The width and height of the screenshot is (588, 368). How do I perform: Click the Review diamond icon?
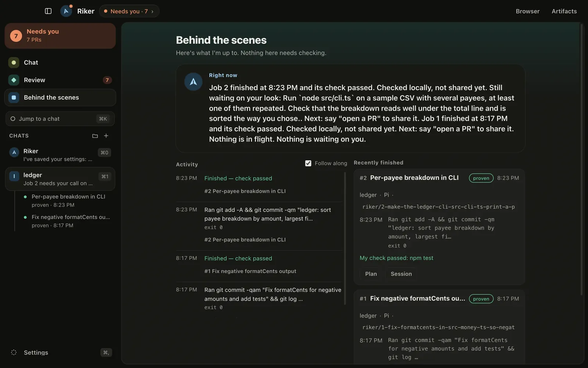14,80
